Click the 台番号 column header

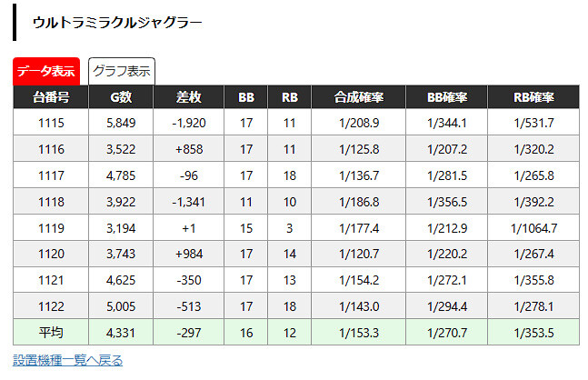click(51, 97)
